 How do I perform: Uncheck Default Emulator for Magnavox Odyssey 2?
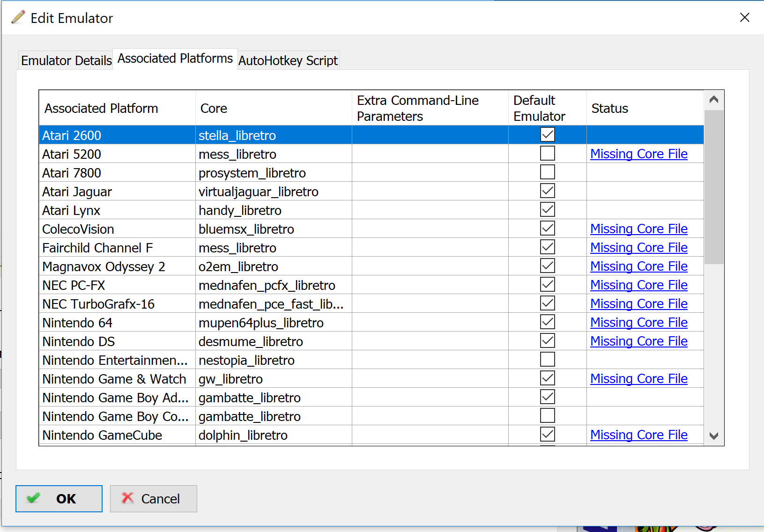[548, 266]
